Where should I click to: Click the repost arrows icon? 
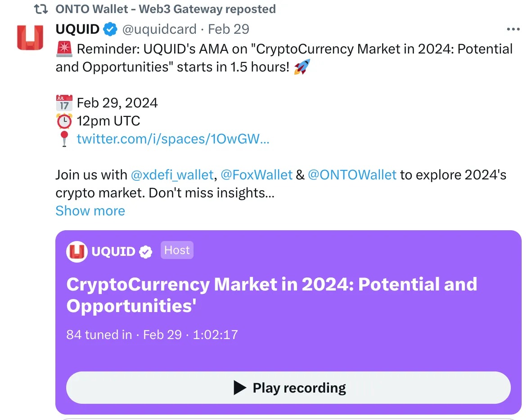click(41, 9)
